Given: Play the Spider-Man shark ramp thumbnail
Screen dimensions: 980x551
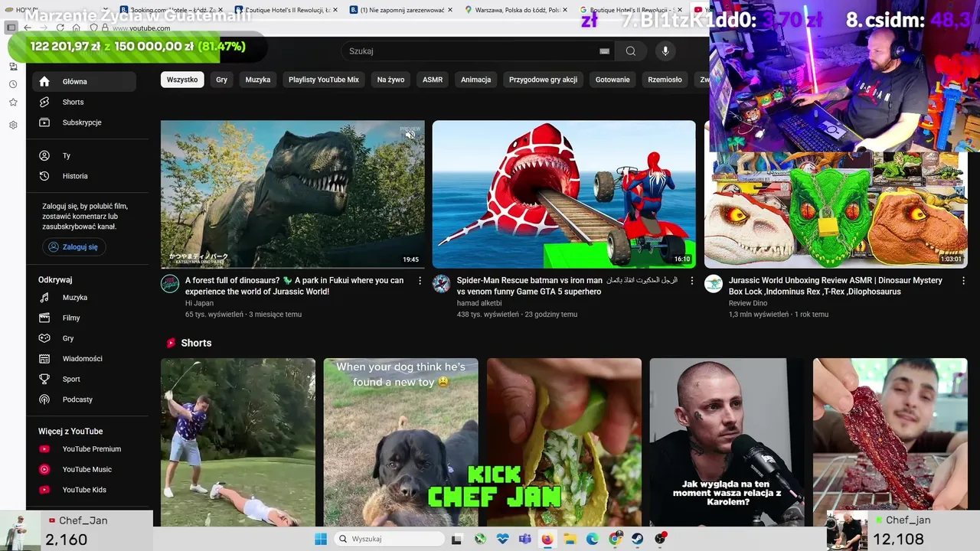Looking at the screenshot, I should pyautogui.click(x=563, y=194).
